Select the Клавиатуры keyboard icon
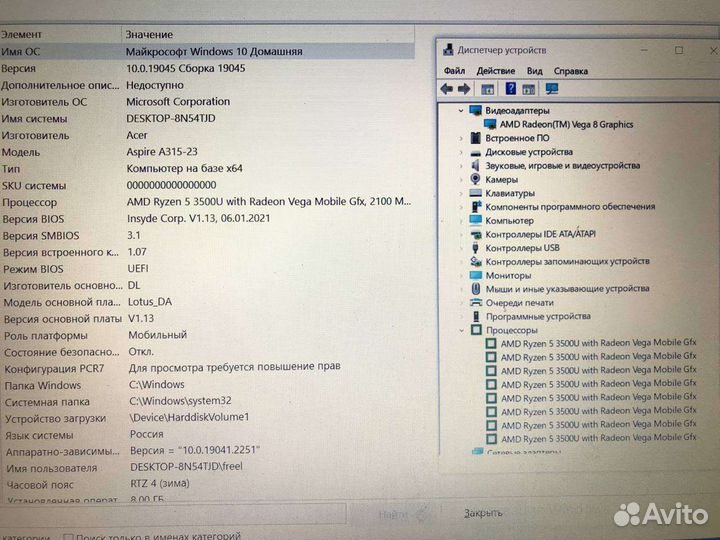 [476, 193]
